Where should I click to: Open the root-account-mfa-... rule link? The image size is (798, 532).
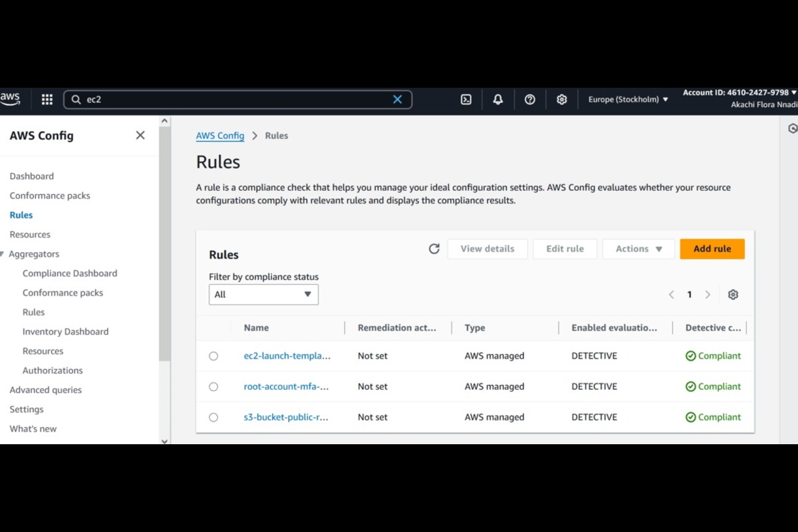[x=287, y=386]
